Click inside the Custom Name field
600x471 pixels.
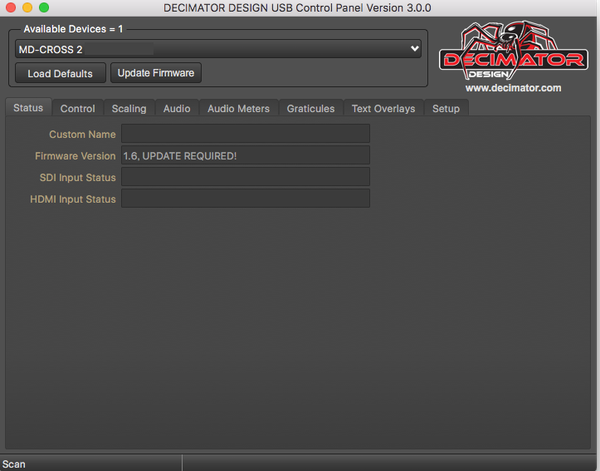pyautogui.click(x=245, y=134)
